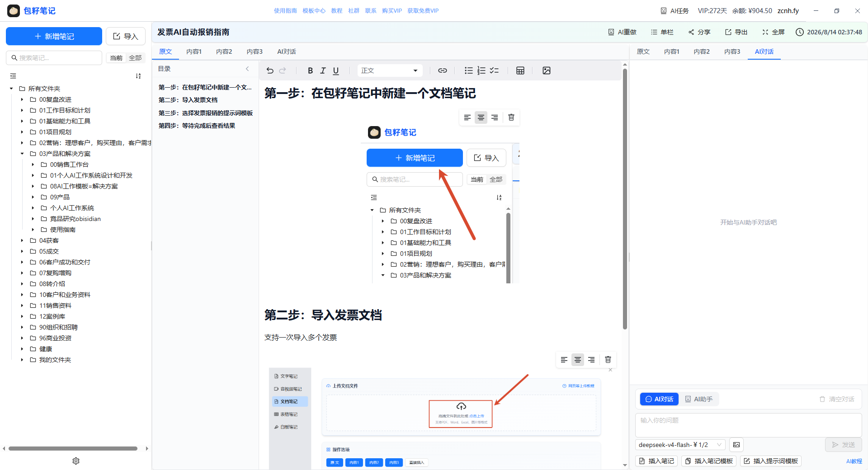Click the editor vertical scrollbar

(x=625, y=199)
